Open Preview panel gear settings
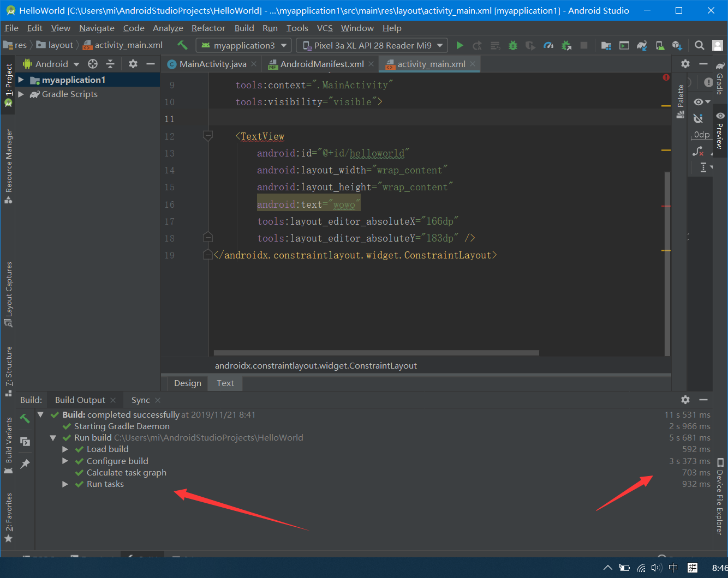 pyautogui.click(x=685, y=64)
